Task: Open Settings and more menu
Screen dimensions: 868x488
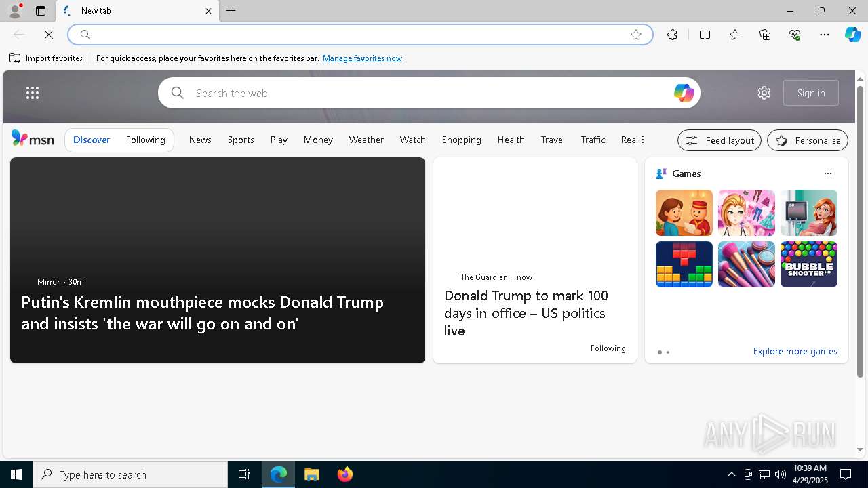Action: (825, 35)
